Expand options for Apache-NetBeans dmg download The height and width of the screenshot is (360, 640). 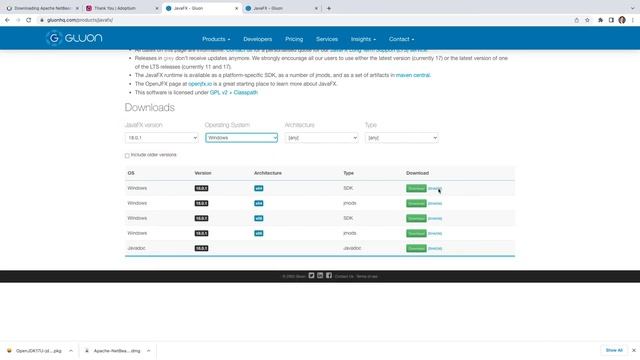click(x=149, y=351)
